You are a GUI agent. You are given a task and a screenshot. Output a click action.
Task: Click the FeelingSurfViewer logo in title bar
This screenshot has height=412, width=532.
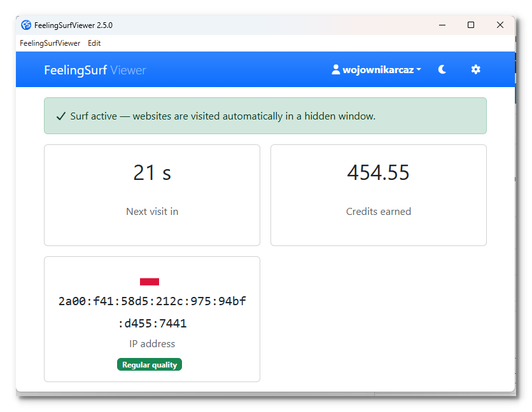click(x=26, y=25)
